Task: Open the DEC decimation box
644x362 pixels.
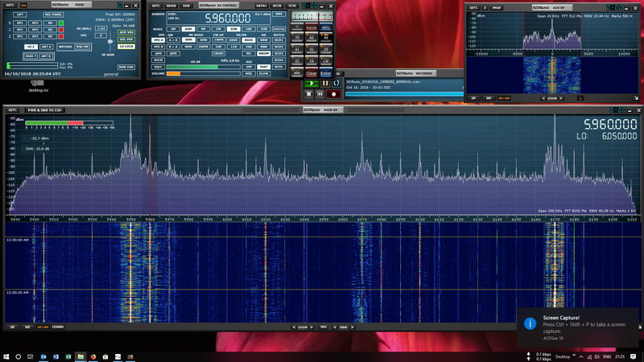Action: pyautogui.click(x=101, y=35)
